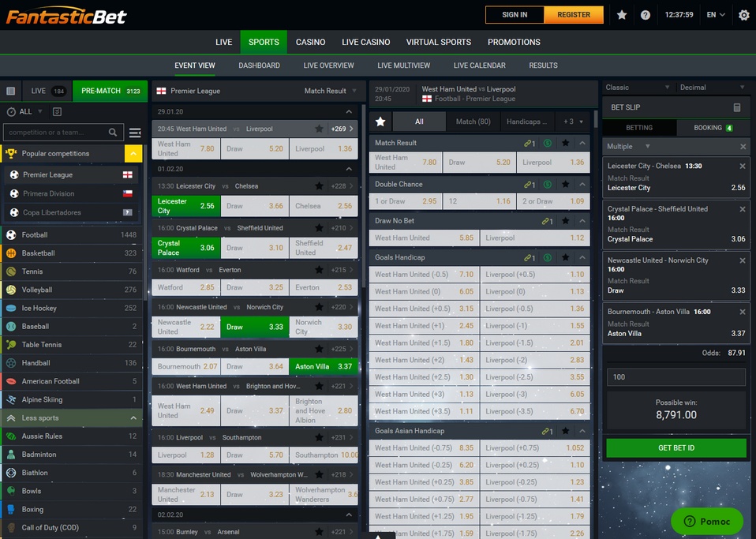Open the Match (80) market tab
This screenshot has height=539, width=756.
point(473,122)
